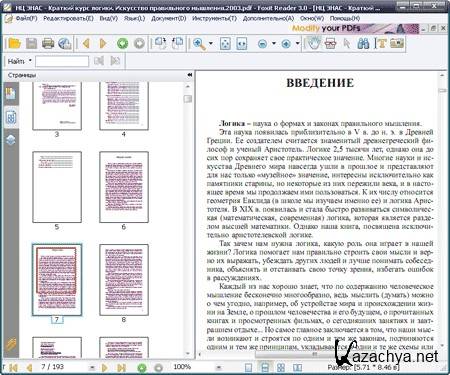Choose the arrow select tool
Viewport: 450px width, 375px height.
coord(347,43)
